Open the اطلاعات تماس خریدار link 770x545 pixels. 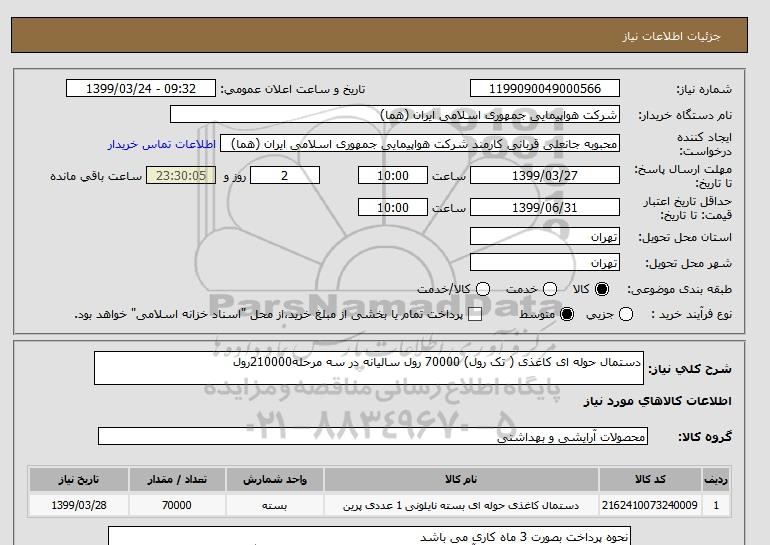tap(162, 145)
